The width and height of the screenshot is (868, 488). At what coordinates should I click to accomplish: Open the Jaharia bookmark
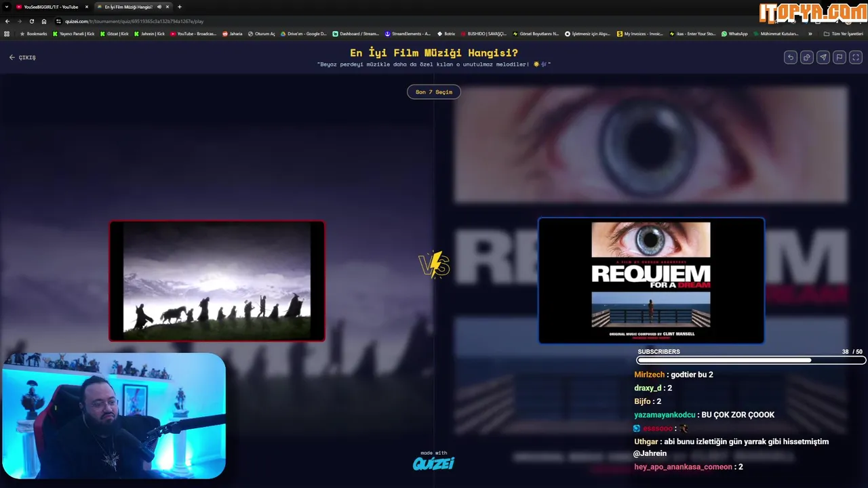click(233, 33)
